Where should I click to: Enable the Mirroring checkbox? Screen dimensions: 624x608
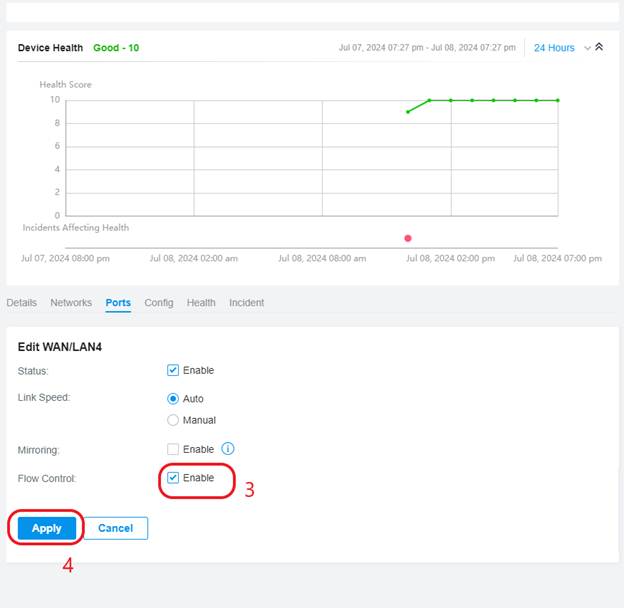click(173, 449)
